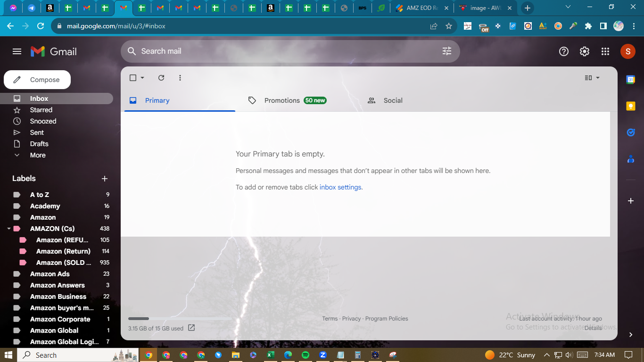644x362 pixels.
Task: Bookmark this page star icon
Action: pyautogui.click(x=449, y=26)
